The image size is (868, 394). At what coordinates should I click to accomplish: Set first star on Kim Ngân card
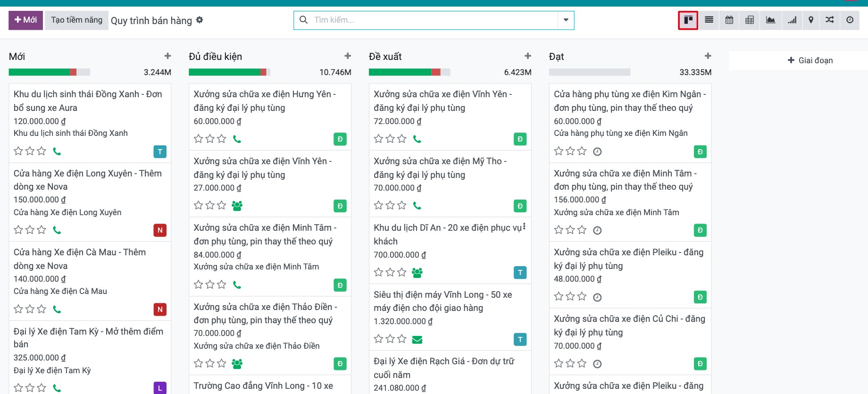pos(559,151)
